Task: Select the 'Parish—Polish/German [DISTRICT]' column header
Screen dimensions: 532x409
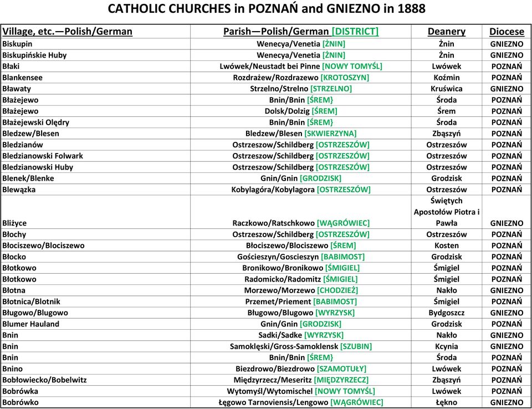Action: pyautogui.click(x=300, y=32)
